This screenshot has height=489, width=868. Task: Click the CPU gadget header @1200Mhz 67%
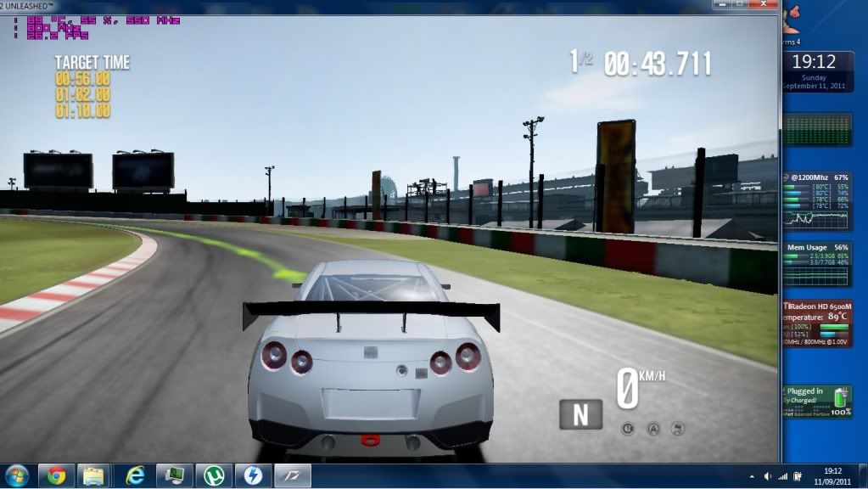(x=818, y=177)
